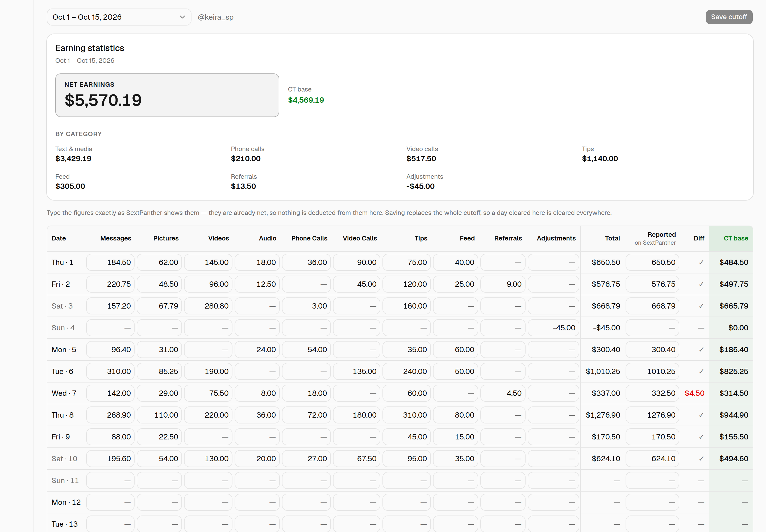Edit Messages field for Fri 2 (220.75)
This screenshot has width=766, height=532.
pyautogui.click(x=110, y=284)
